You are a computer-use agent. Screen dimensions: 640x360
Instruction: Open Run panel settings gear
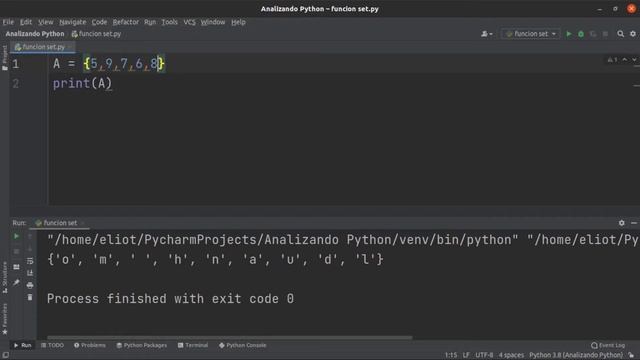622,223
